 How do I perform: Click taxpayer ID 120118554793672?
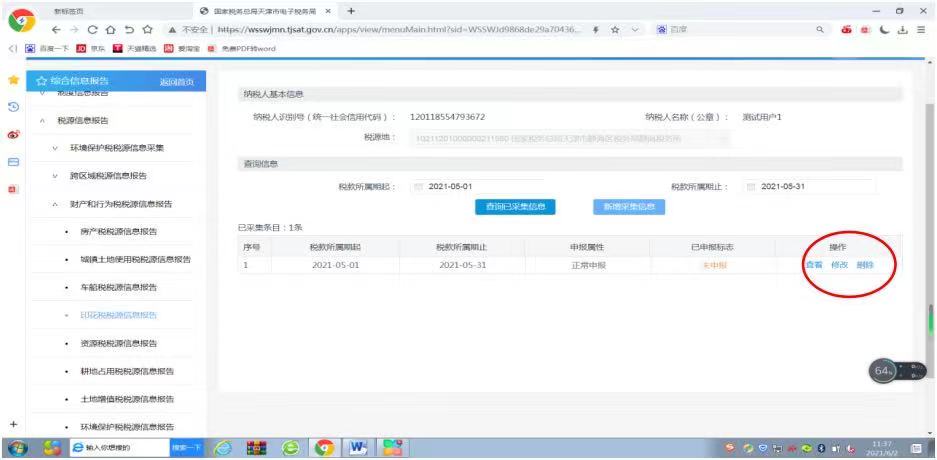point(447,117)
